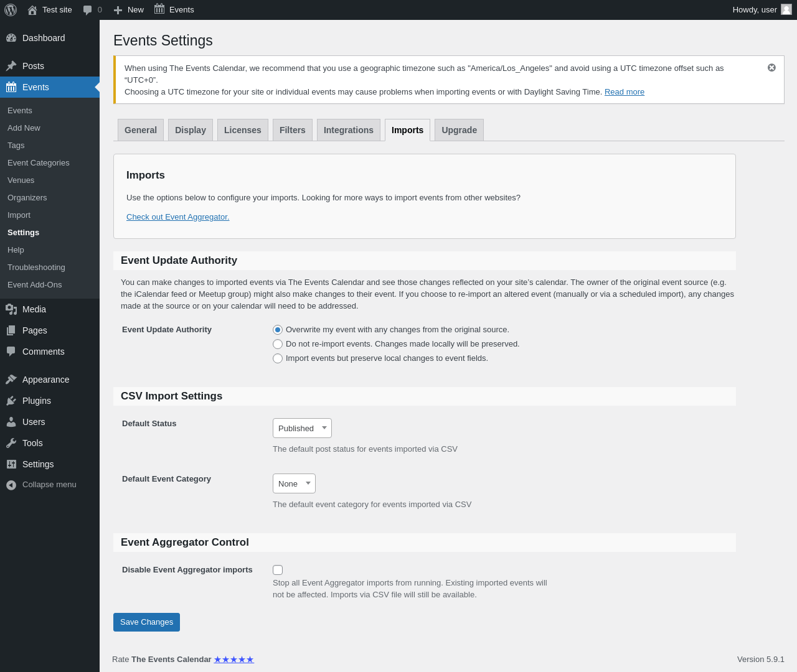Open the Integrations tab
The height and width of the screenshot is (672, 797).
click(349, 130)
